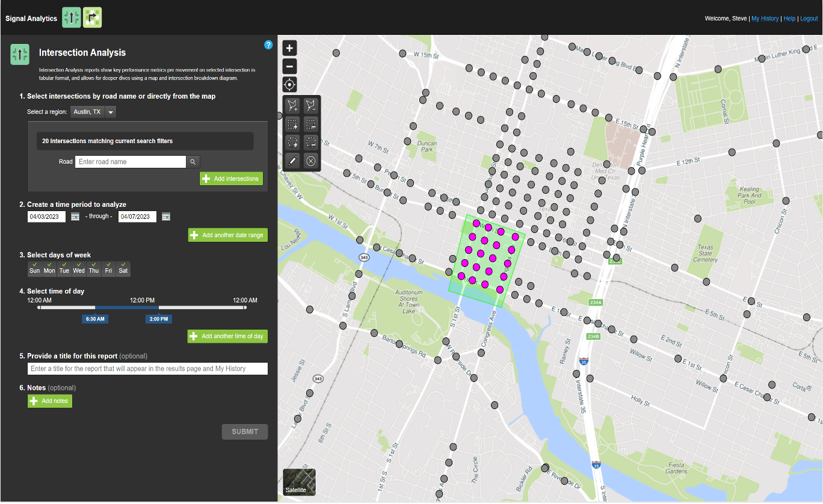Image resolution: width=823 pixels, height=504 pixels.
Task: Toggle Wednesday day checkbox
Action: (79, 268)
